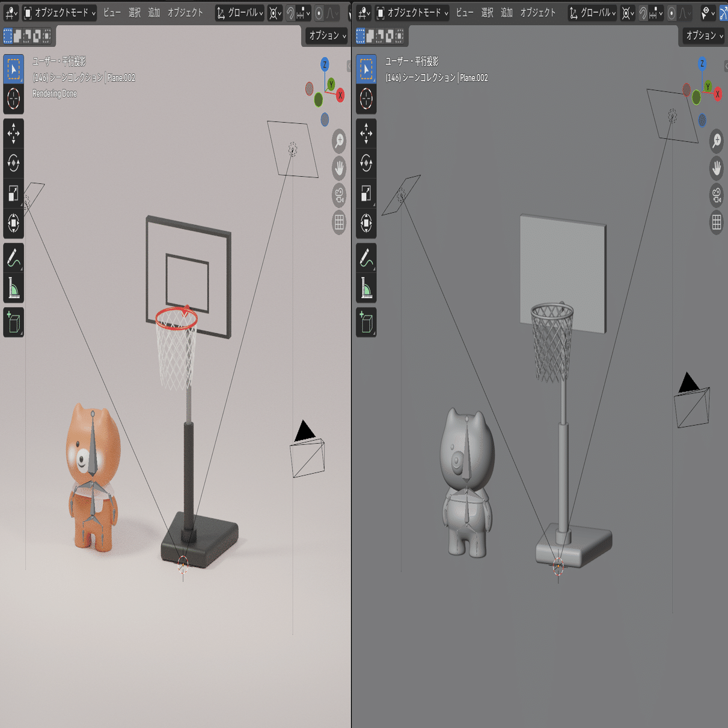Activate the Transform tool in right viewport
Image resolution: width=728 pixels, height=728 pixels.
(x=366, y=224)
